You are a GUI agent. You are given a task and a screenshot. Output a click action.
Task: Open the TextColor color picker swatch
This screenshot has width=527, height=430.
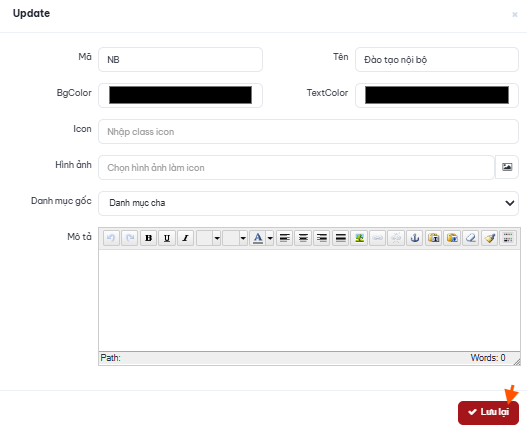437,95
